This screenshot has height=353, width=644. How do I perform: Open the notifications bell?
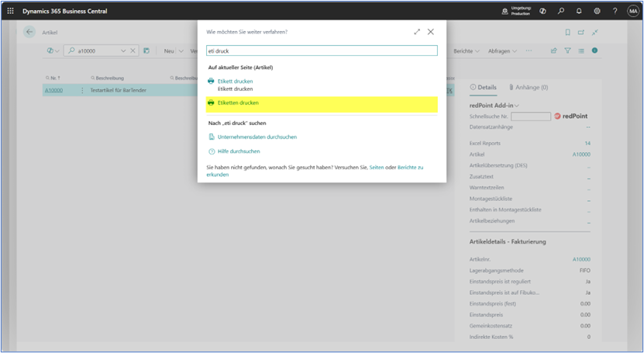click(579, 11)
